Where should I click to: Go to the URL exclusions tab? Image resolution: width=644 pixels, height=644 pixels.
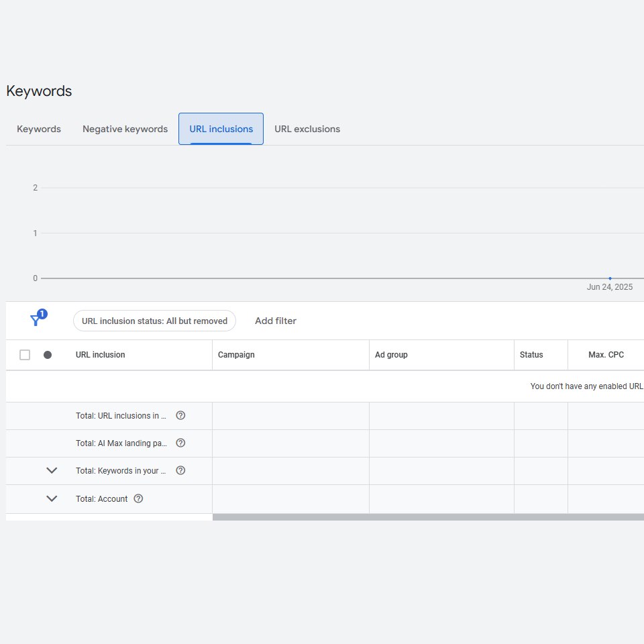coord(307,129)
